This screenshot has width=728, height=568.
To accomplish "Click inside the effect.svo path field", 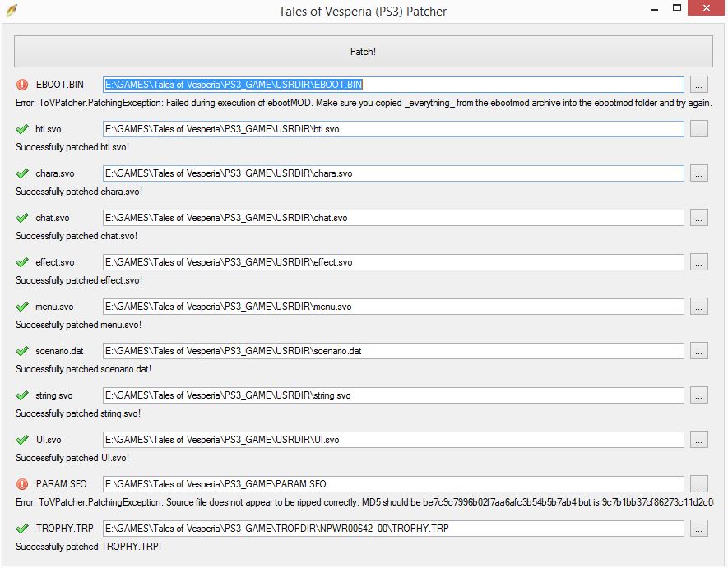I will (x=393, y=262).
